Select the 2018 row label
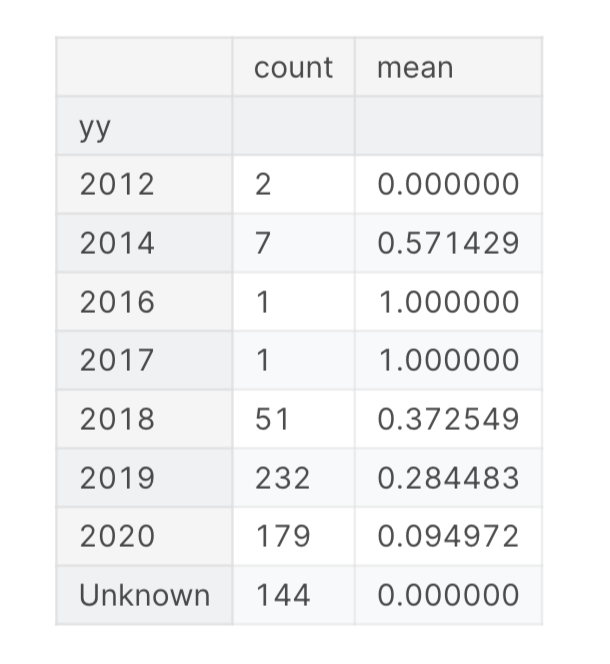The width and height of the screenshot is (610, 664). pyautogui.click(x=117, y=419)
